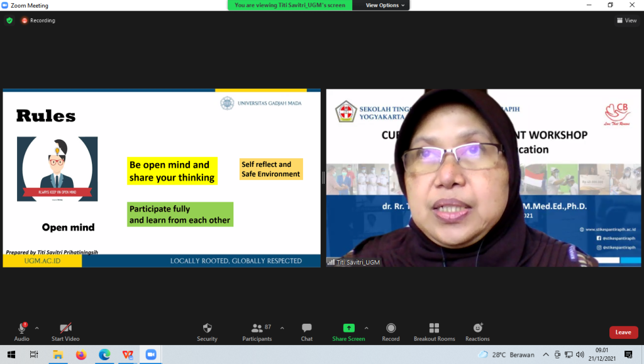Expand the arrow next to Participants
The image size is (644, 364).
[282, 328]
